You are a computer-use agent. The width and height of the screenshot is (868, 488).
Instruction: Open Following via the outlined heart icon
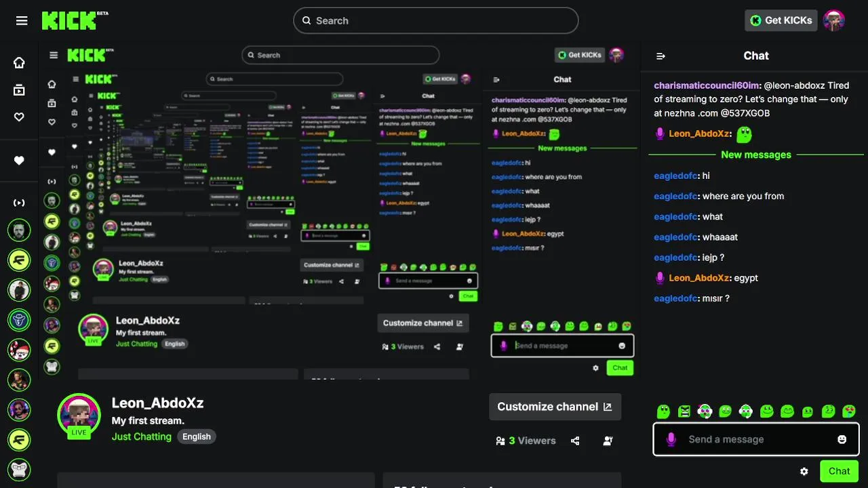tap(19, 117)
